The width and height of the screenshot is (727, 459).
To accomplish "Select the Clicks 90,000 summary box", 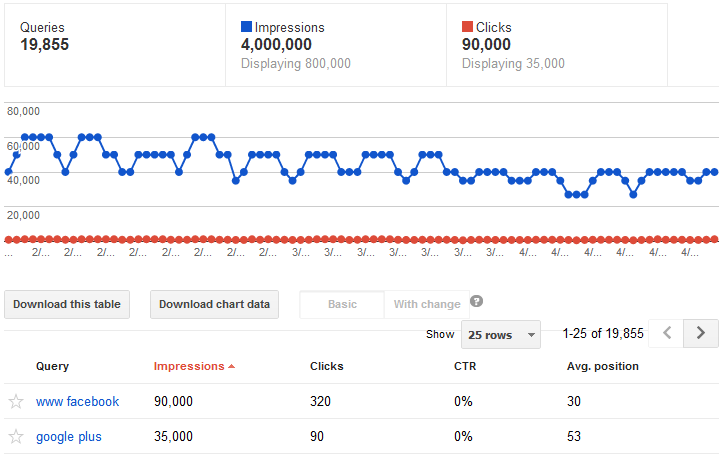I will point(557,45).
